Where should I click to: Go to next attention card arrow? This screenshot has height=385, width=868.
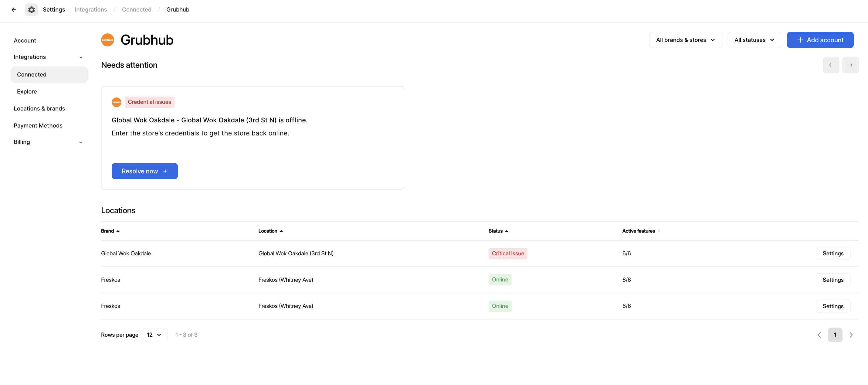pos(850,65)
